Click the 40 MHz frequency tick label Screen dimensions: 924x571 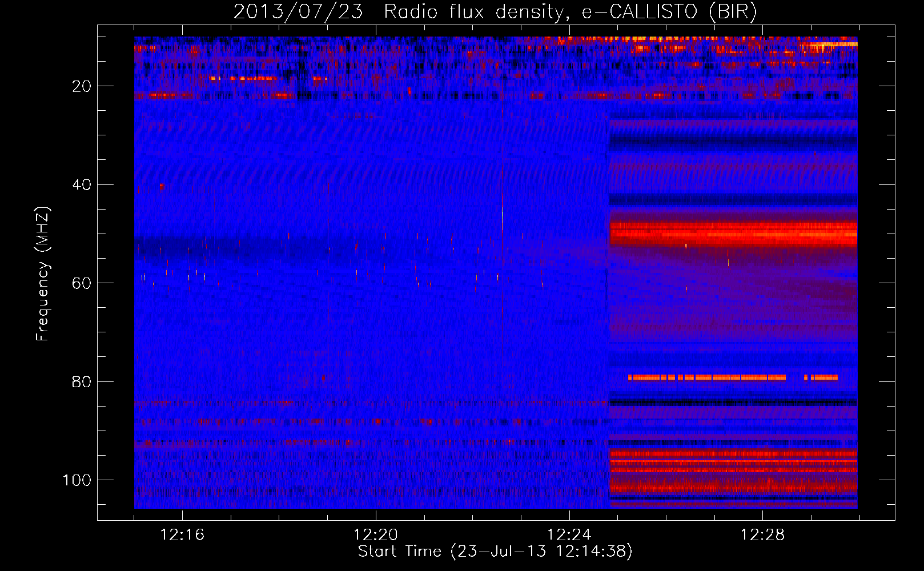[x=82, y=185]
